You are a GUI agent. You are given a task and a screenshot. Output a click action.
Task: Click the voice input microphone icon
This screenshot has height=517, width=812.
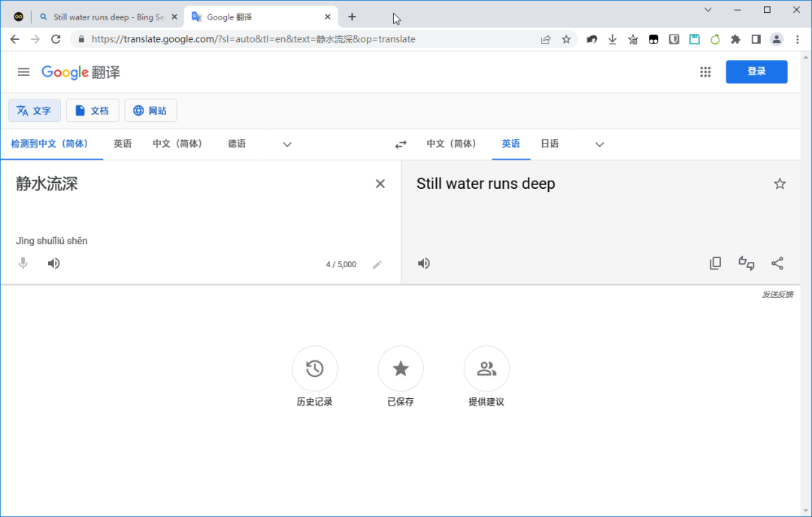23,263
